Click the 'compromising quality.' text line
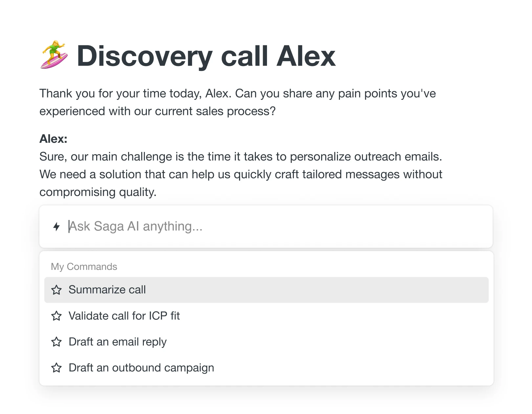Image resolution: width=532 pixels, height=414 pixels. coord(98,192)
